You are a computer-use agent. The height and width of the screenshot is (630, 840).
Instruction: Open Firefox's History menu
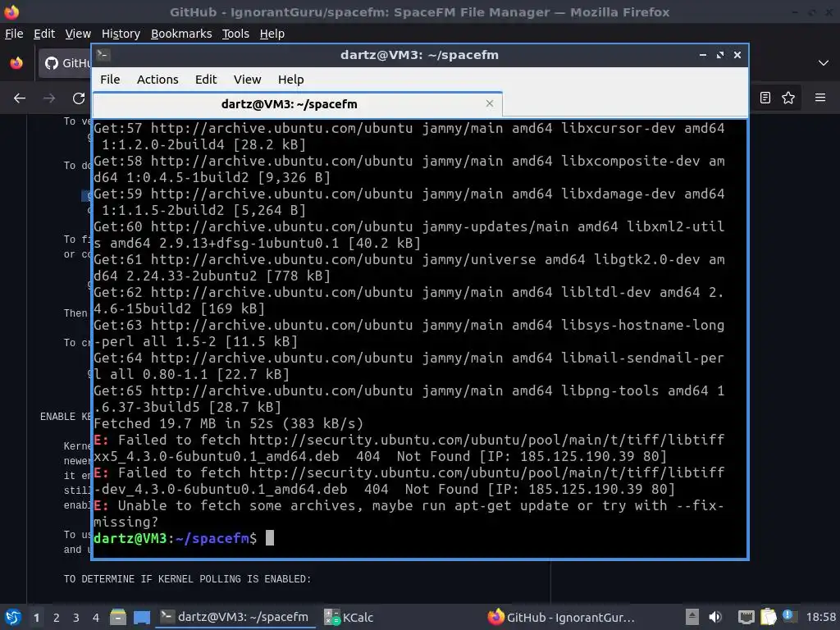pos(121,34)
